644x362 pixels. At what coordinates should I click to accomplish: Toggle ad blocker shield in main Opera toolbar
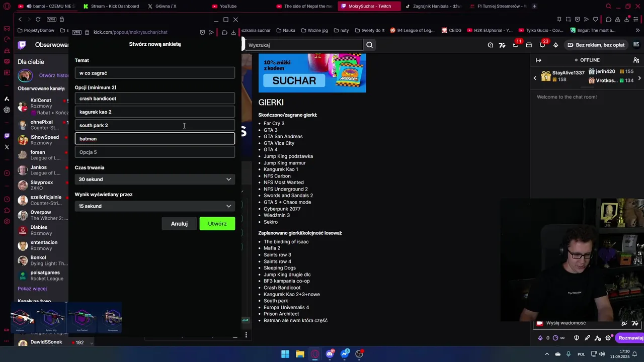(577, 20)
